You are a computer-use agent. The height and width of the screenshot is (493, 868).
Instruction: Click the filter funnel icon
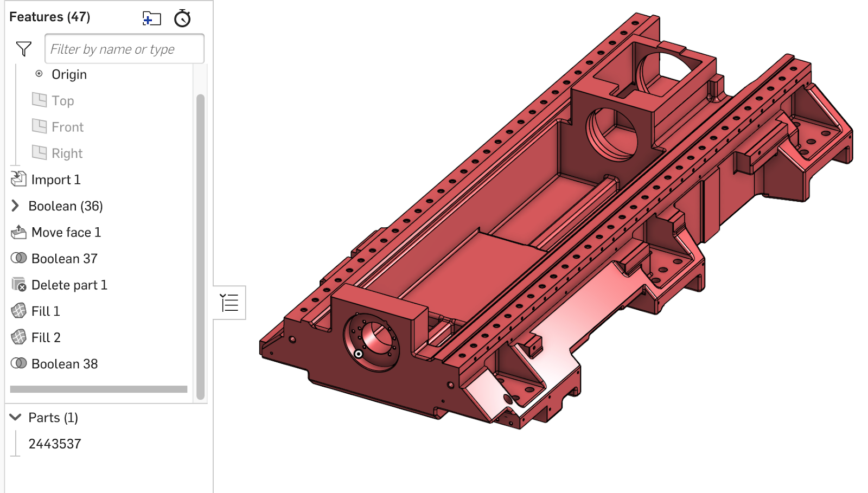tap(24, 49)
